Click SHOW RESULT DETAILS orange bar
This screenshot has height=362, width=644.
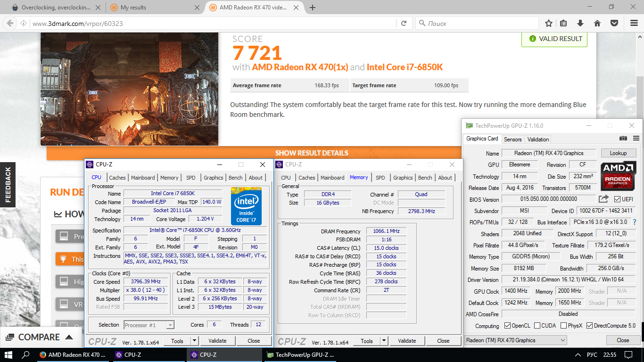[x=312, y=153]
